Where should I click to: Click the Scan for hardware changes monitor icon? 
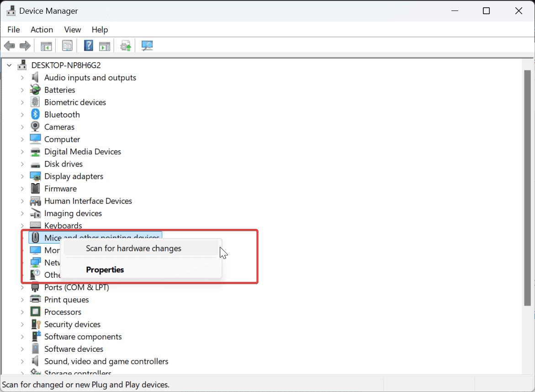pos(147,46)
